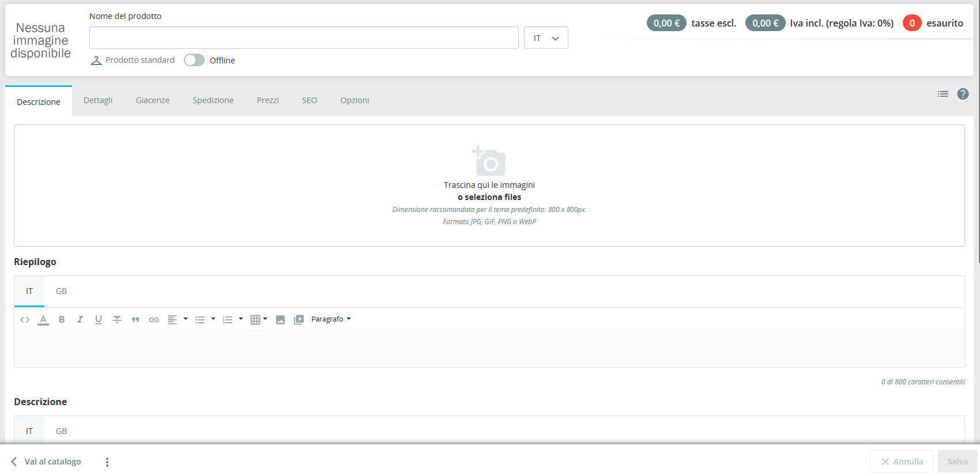Click the add-image camera icon
The width and height of the screenshot is (980, 476).
(x=489, y=161)
